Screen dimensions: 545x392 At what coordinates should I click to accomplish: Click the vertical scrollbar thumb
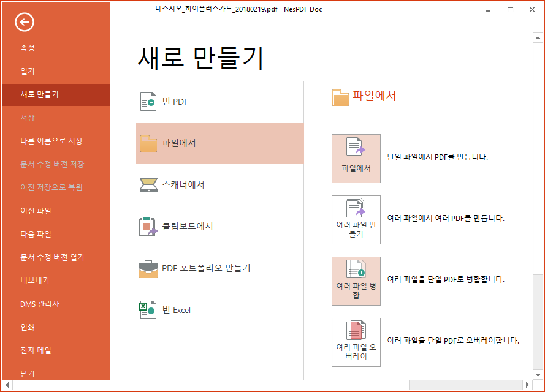coord(538,159)
